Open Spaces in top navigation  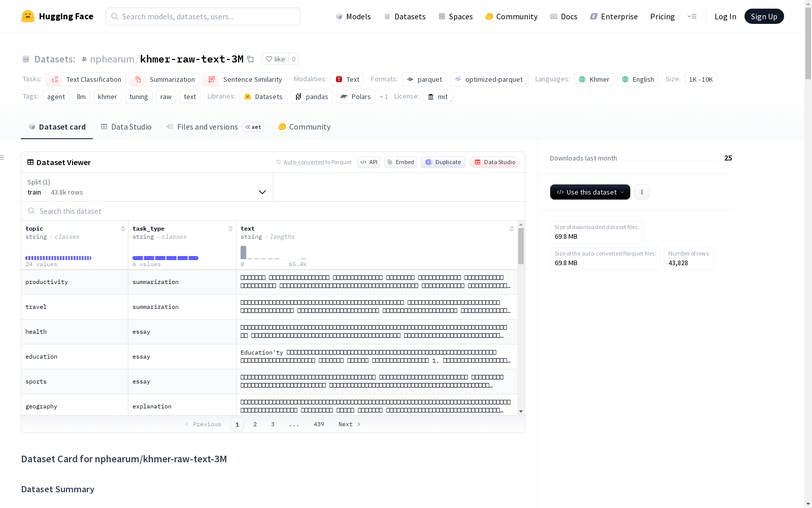coord(456,16)
